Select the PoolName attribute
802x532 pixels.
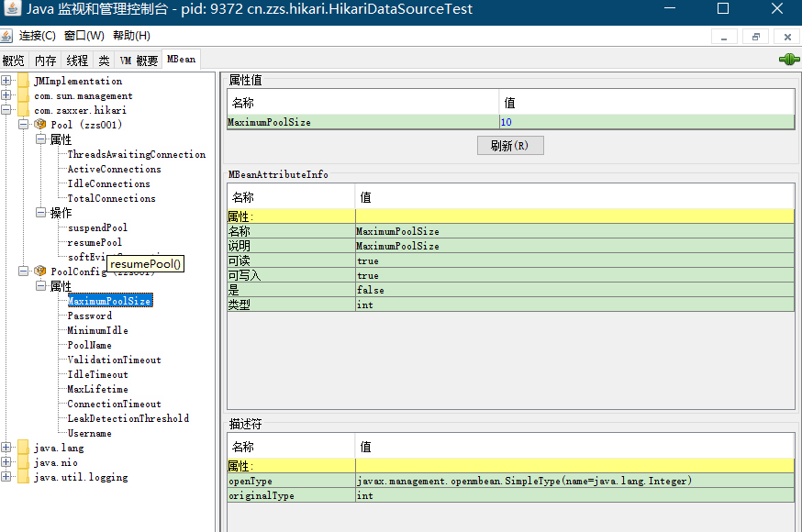tap(90, 346)
